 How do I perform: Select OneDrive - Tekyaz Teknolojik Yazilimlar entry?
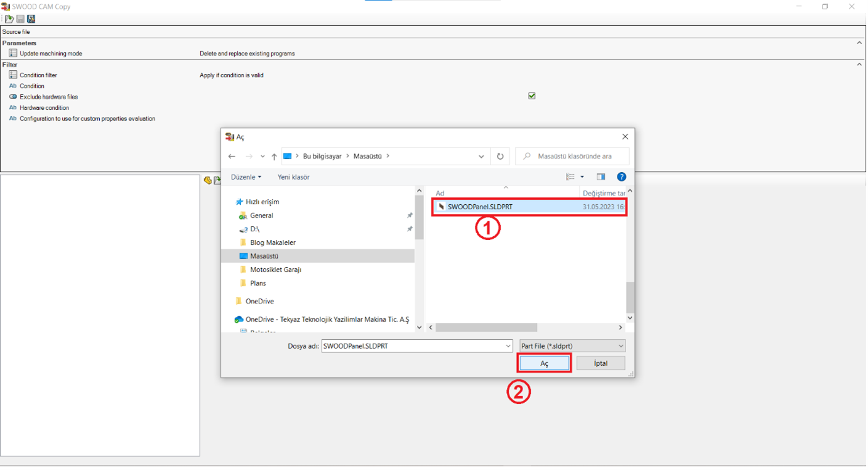click(x=327, y=320)
